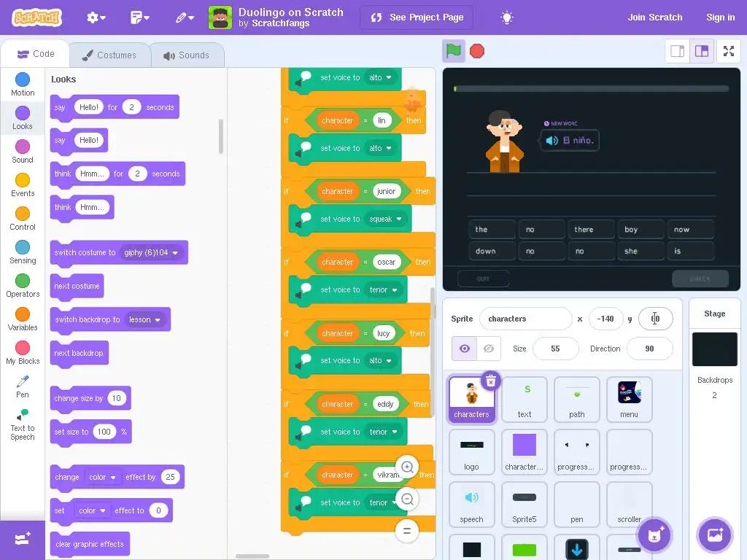Select the Events block category

point(23,185)
